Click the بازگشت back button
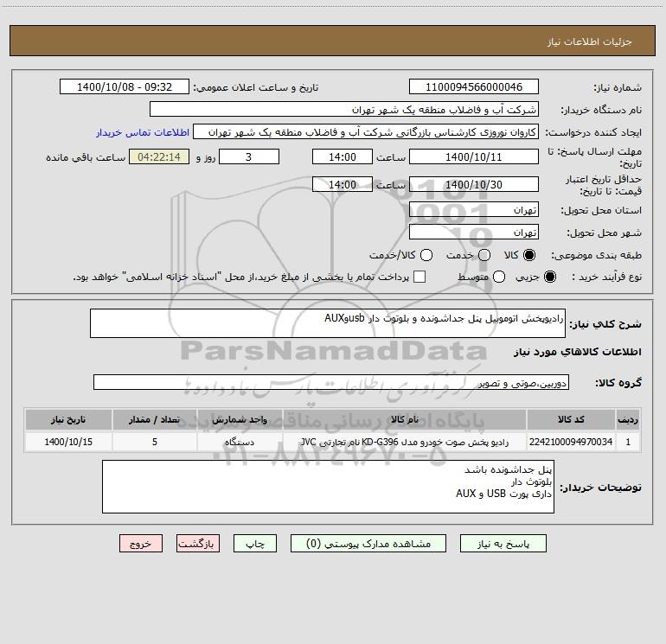666x644 pixels. 198,544
